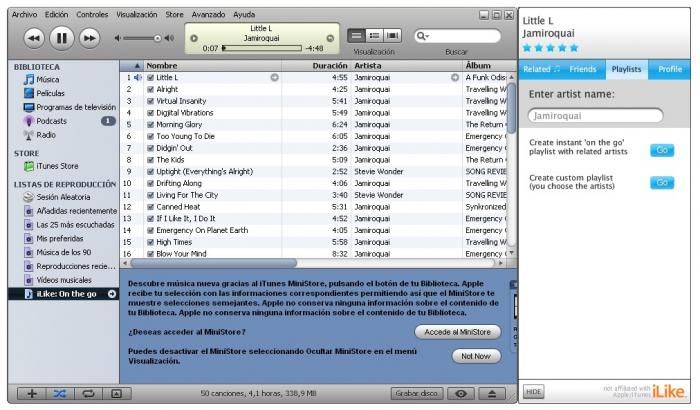This screenshot has width=700, height=410.
Task: Click Go for custom playlist
Action: click(x=662, y=182)
